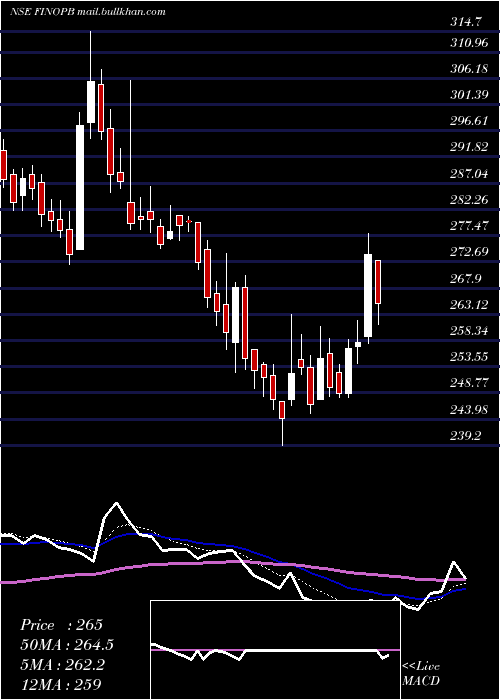Click the 50MA : 264.5 readout
Viewport: 500px width, 700px height.
coord(67,645)
